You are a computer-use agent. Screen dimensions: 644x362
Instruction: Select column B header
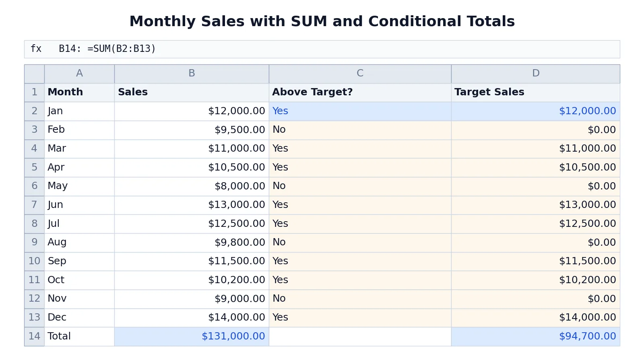click(192, 74)
